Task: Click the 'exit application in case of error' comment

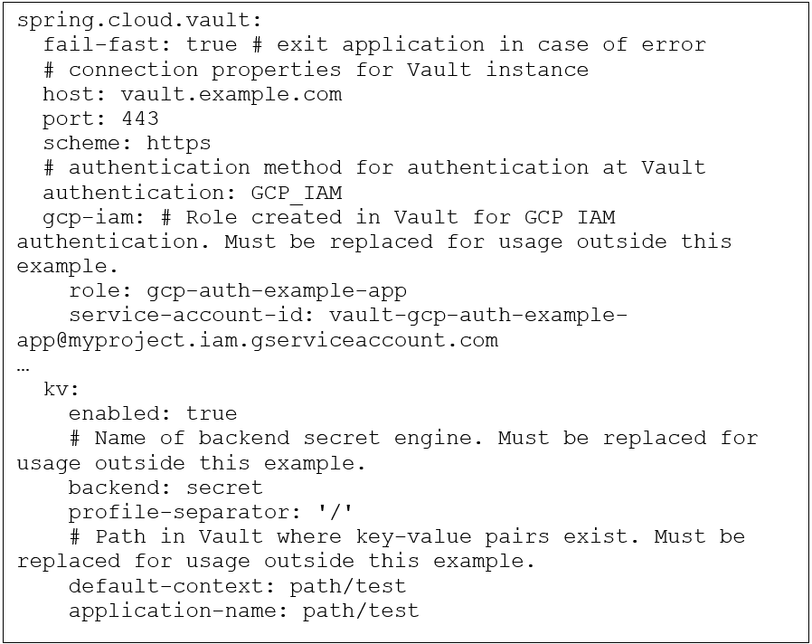Action: 491,44
